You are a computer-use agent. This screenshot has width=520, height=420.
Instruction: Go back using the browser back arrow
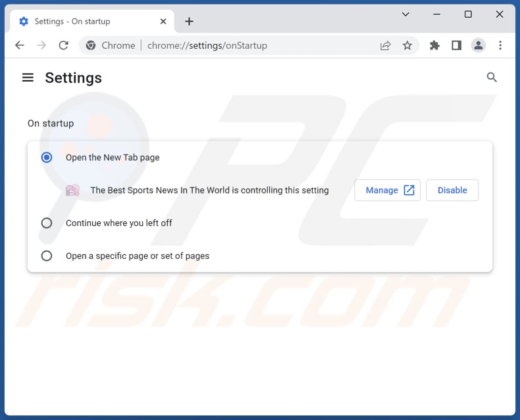[20, 45]
